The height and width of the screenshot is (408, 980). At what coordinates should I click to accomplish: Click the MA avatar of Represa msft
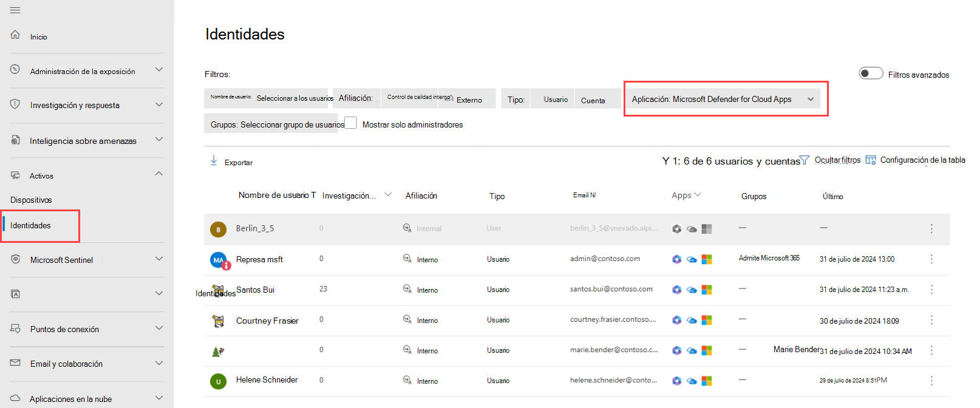pos(218,260)
